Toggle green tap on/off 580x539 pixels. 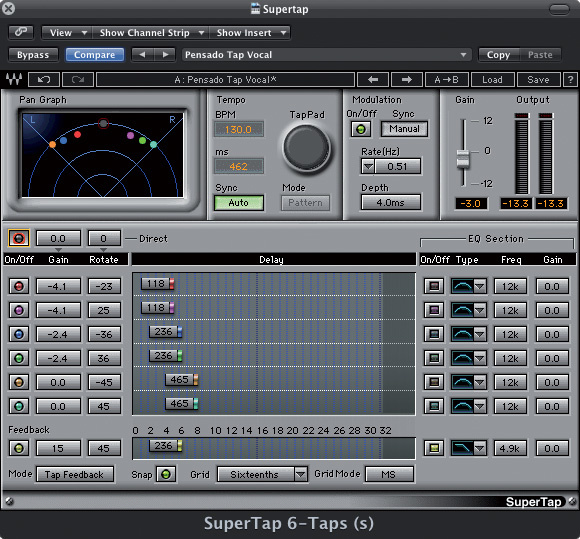coord(18,358)
